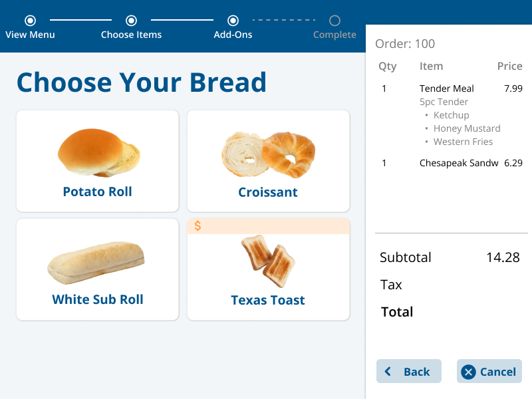
Task: Click the Back arrow chevron icon
Action: pos(388,372)
